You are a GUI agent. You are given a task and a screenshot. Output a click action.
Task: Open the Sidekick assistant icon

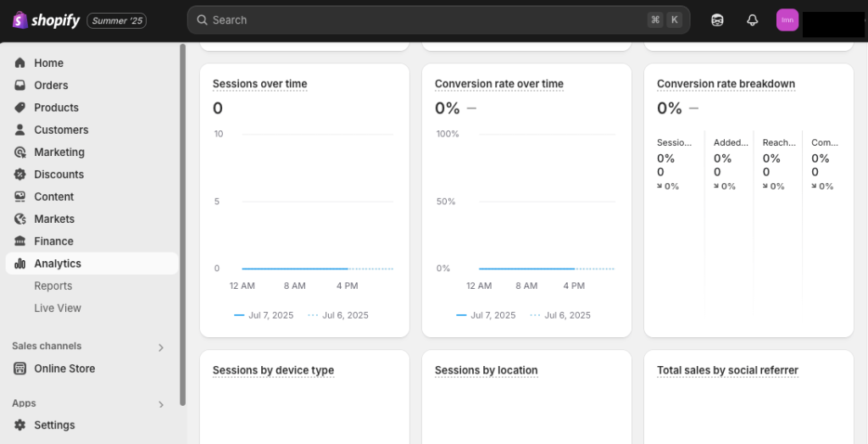(717, 20)
